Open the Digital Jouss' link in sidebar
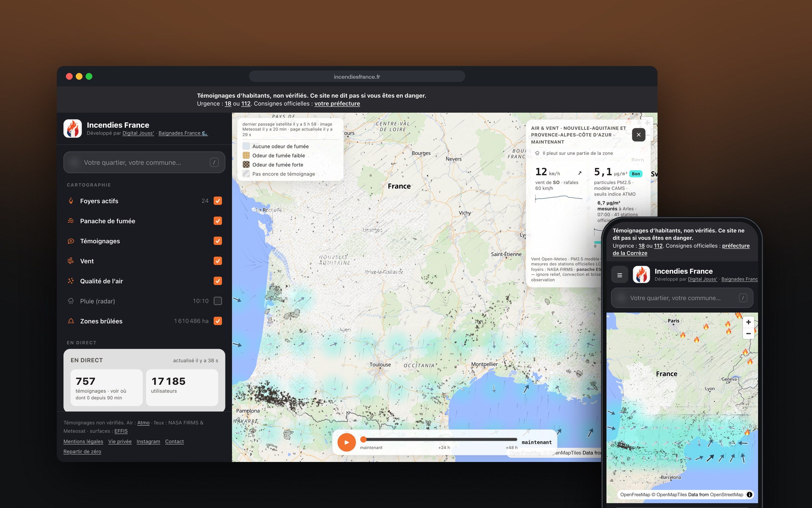The image size is (812, 508). click(x=138, y=133)
